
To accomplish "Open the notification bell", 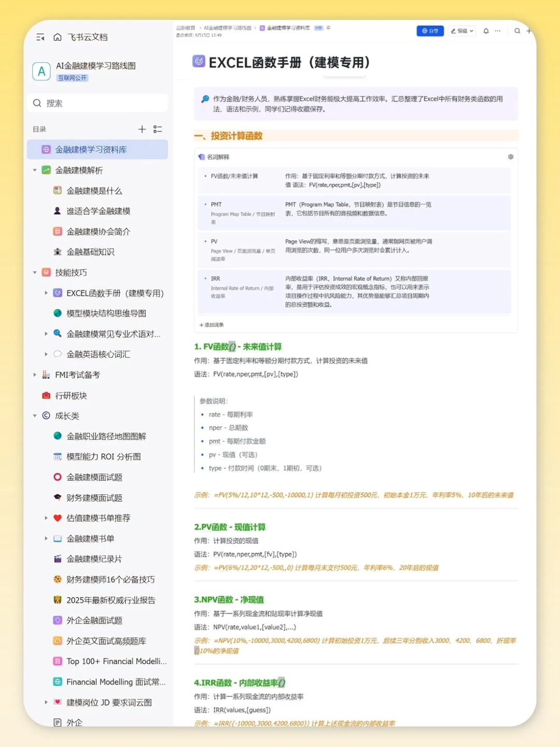I will 485,31.
